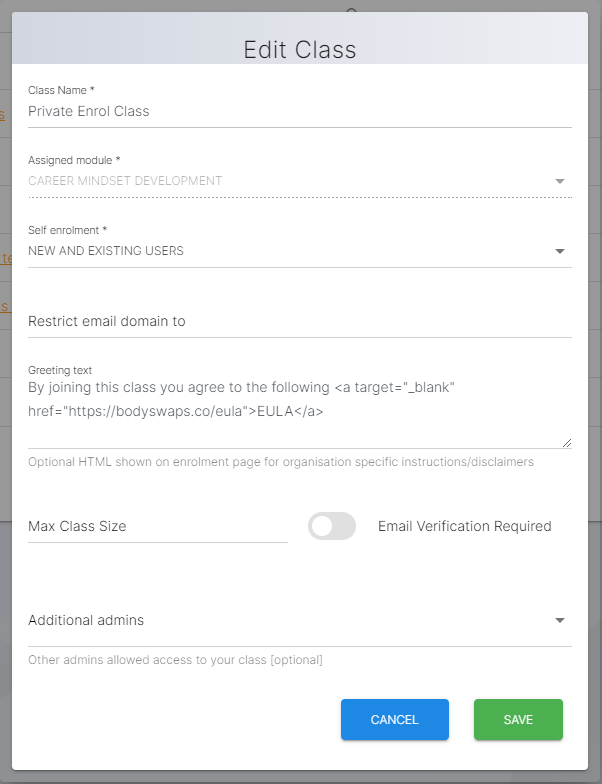The image size is (602, 784).
Task: Toggle the Email Verification Required switch
Action: click(x=331, y=526)
